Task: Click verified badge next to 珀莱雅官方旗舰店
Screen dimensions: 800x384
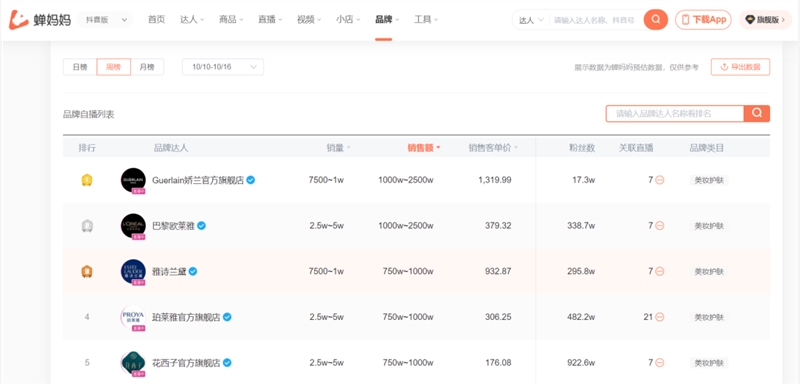Action: (x=227, y=317)
